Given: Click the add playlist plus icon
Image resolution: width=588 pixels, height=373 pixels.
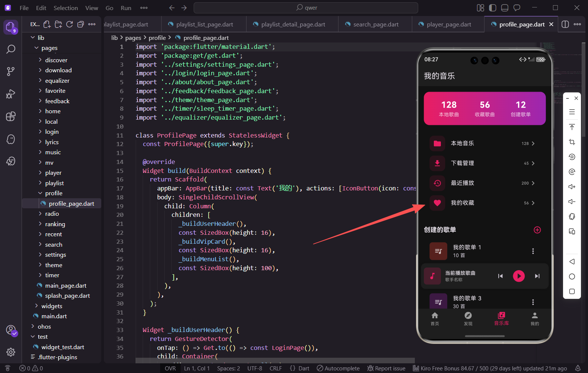Looking at the screenshot, I should (x=537, y=230).
